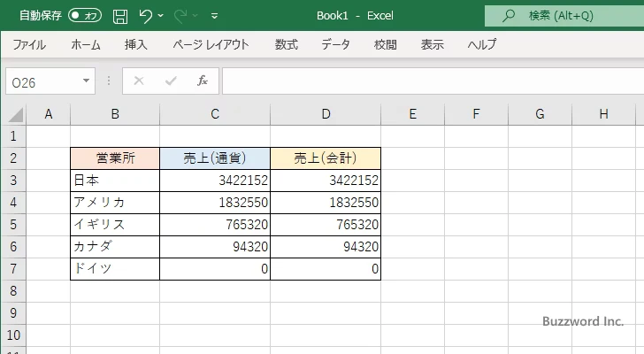Select 3422152 in column C
Screen dimensions: 644x354
click(215, 181)
